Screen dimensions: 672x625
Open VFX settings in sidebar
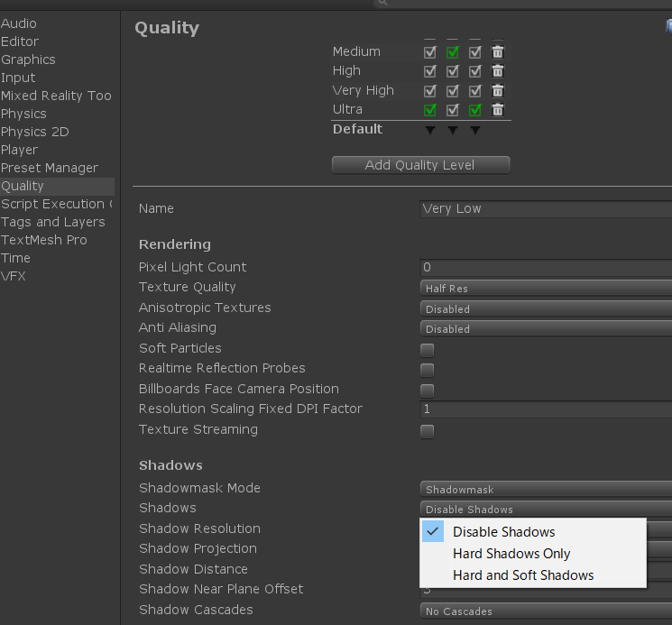click(x=13, y=276)
